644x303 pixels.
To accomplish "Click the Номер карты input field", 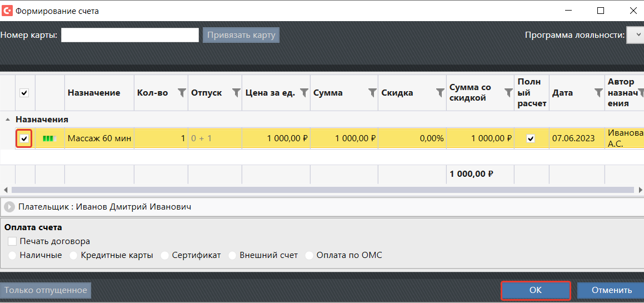I will pyautogui.click(x=129, y=35).
